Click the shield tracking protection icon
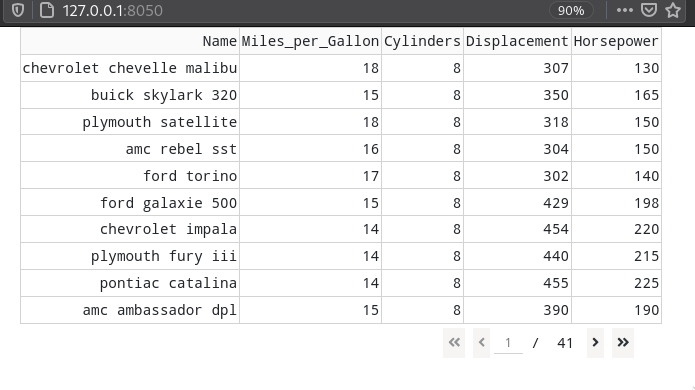 [18, 10]
